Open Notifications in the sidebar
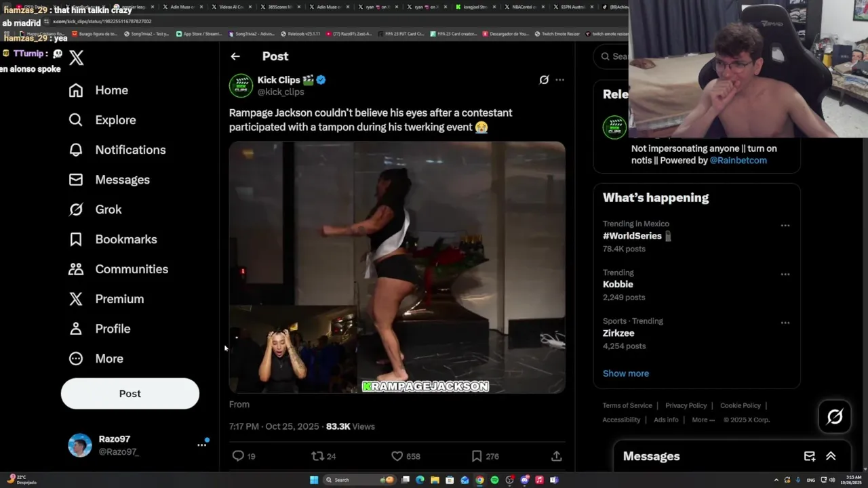 tap(117, 150)
